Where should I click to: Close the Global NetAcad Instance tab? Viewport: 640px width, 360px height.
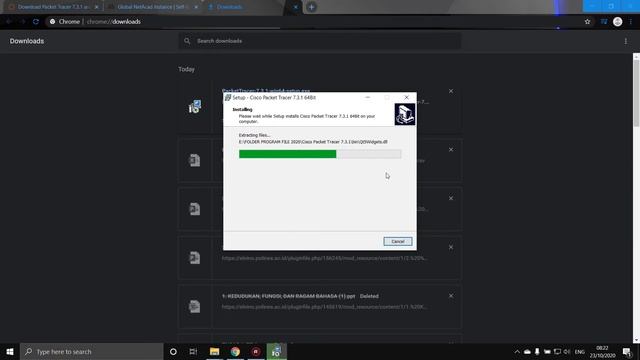click(196, 7)
